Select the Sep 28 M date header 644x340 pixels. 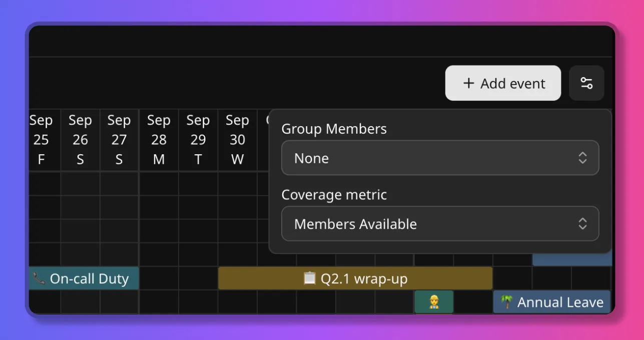tap(159, 140)
